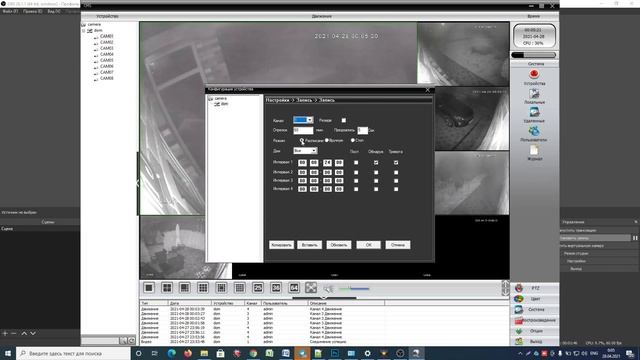Click the Обновить button
Screen dimensions: 640x360
tap(338, 245)
